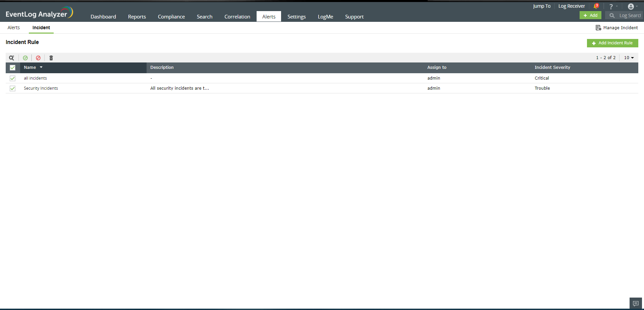Image resolution: width=644 pixels, height=310 pixels.
Task: Disable selected rules with red block icon
Action: click(x=38, y=58)
